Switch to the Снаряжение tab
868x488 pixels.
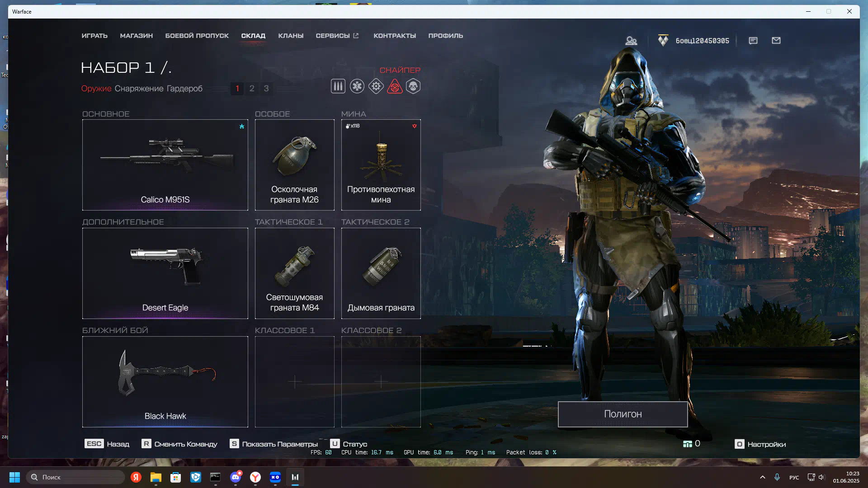139,89
